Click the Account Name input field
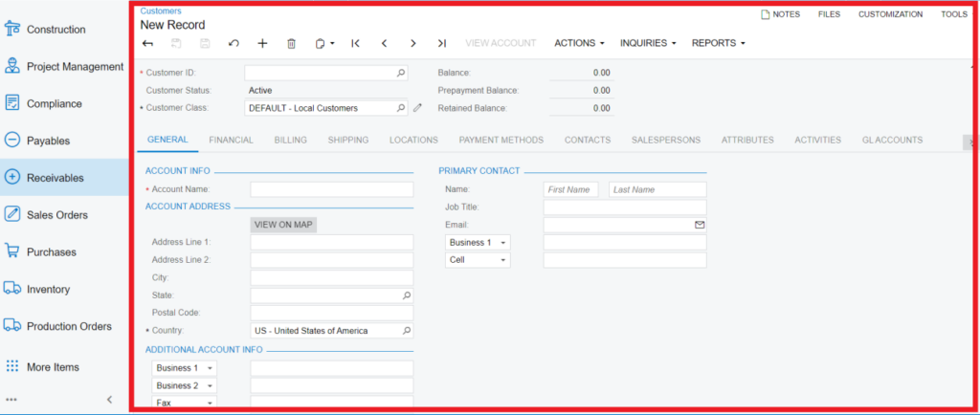Image resolution: width=980 pixels, height=415 pixels. click(x=331, y=189)
